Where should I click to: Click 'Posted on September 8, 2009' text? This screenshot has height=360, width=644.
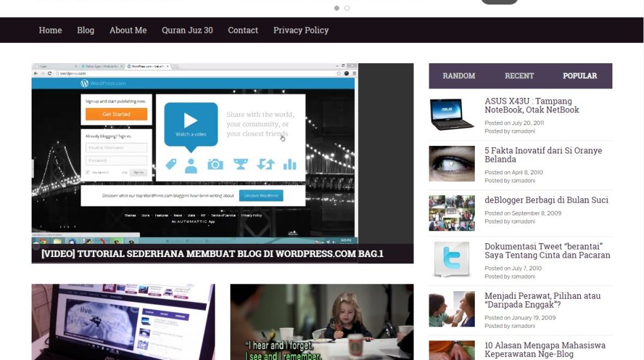click(x=523, y=213)
